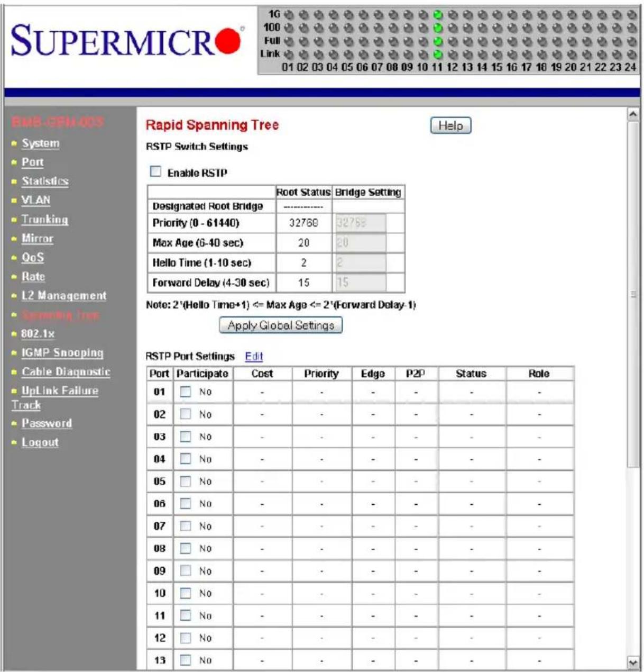Open Cable Diagnostic page
644x672 pixels.
66,372
